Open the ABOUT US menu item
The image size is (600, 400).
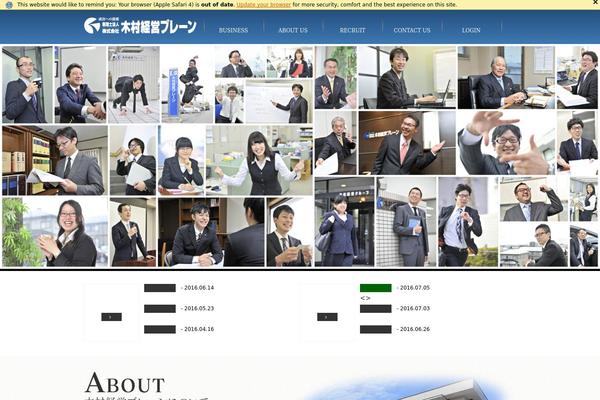(x=293, y=30)
